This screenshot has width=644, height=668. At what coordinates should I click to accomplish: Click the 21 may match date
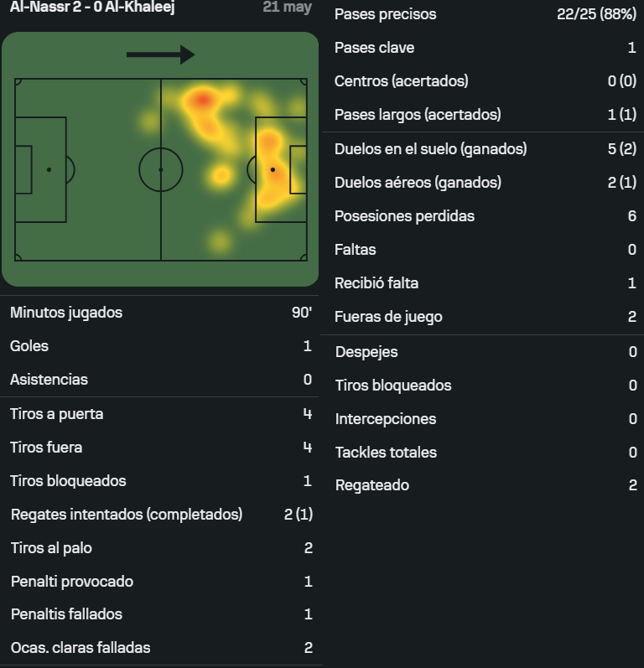click(x=288, y=7)
